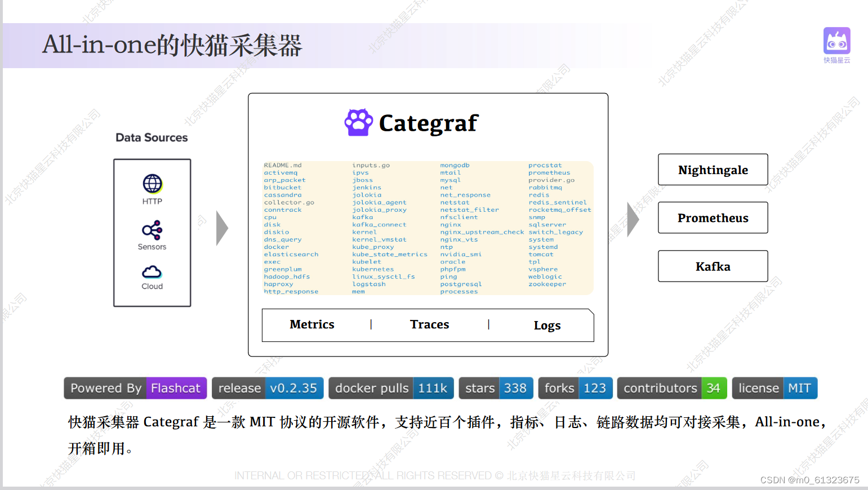Select the Logs section
868x490 pixels.
[547, 326]
